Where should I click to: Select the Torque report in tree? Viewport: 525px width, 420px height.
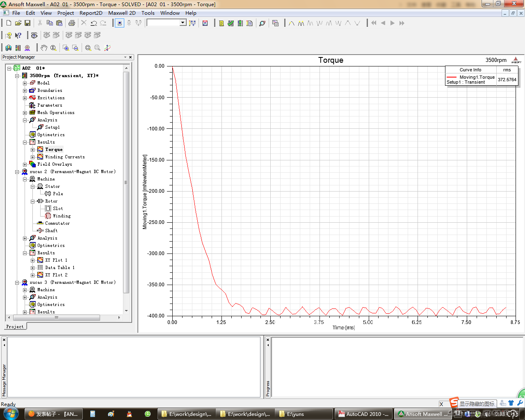click(x=54, y=149)
